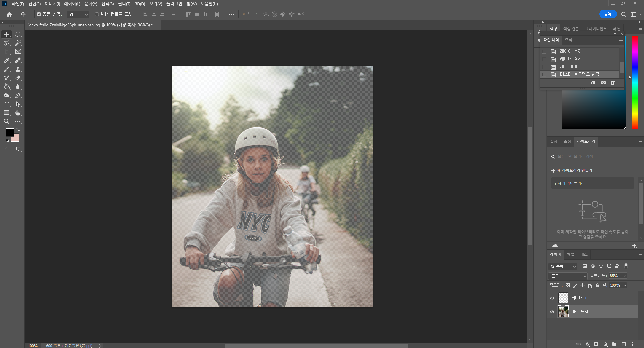Add a layer mask
644x348 pixels.
596,344
